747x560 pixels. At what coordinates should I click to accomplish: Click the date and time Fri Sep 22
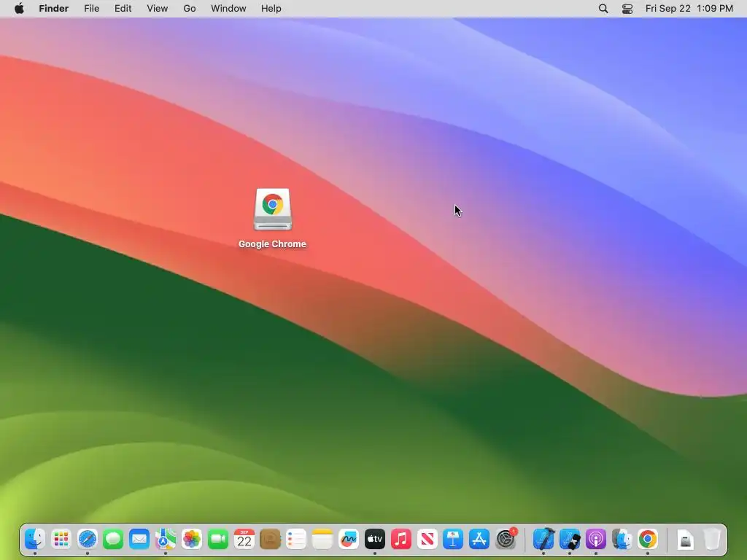(689, 9)
